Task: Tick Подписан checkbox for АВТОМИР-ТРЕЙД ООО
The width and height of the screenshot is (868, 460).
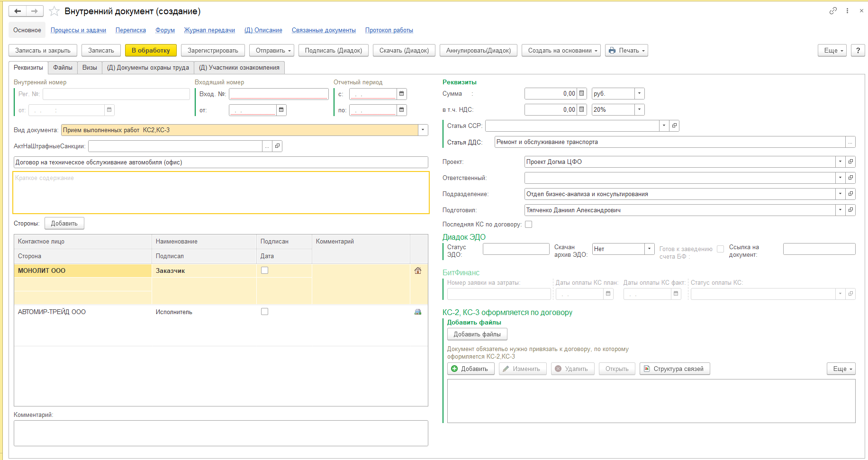Action: pyautogui.click(x=265, y=312)
